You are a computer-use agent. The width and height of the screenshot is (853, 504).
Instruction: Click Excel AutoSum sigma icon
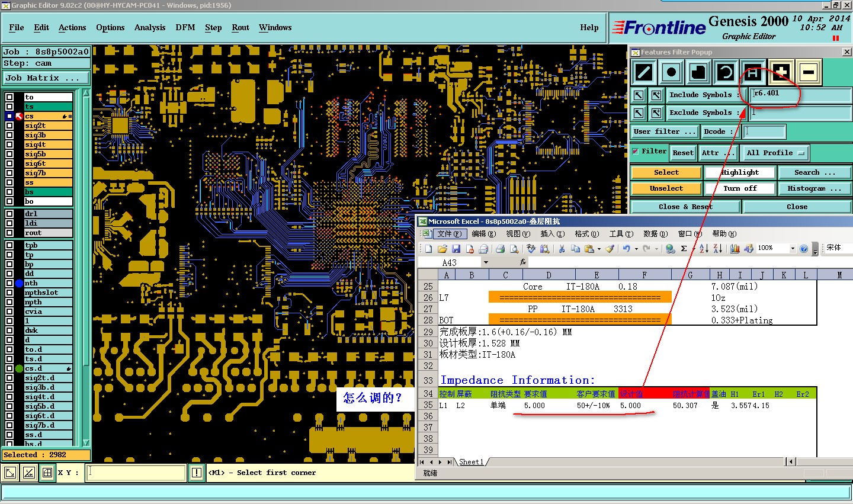[684, 249]
